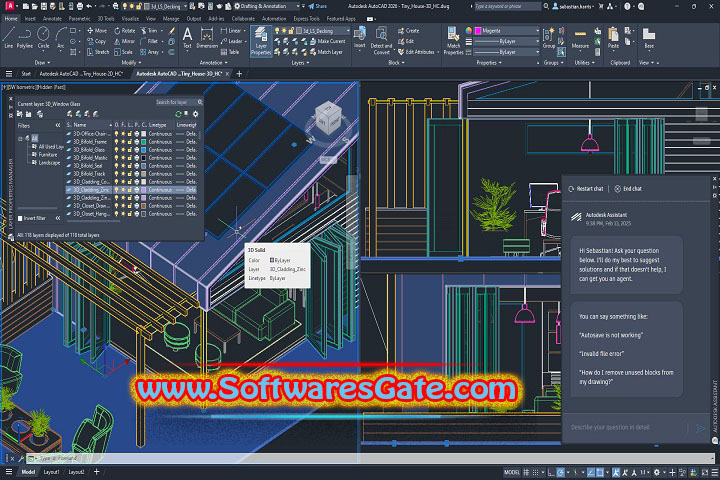The height and width of the screenshot is (480, 720).
Task: Click the Scale tool
Action: tap(124, 52)
